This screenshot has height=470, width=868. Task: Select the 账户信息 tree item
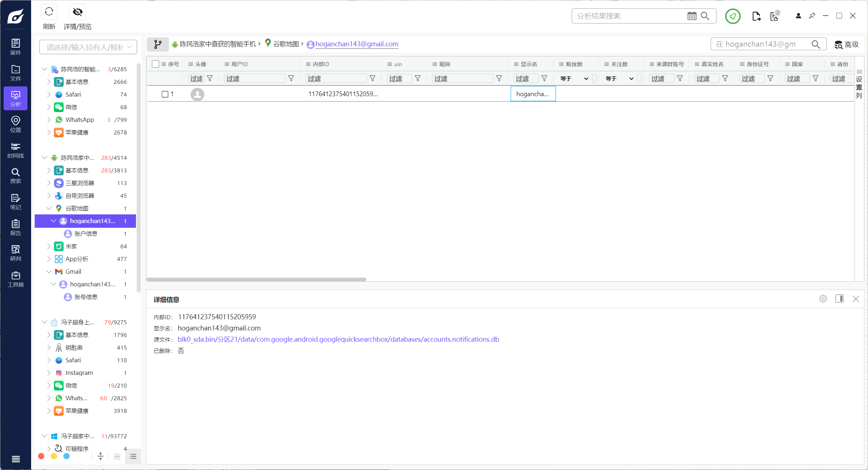86,234
